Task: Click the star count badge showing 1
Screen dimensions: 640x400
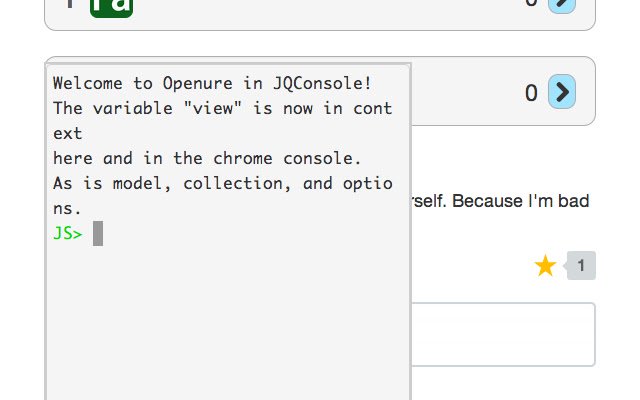Action: pyautogui.click(x=580, y=266)
